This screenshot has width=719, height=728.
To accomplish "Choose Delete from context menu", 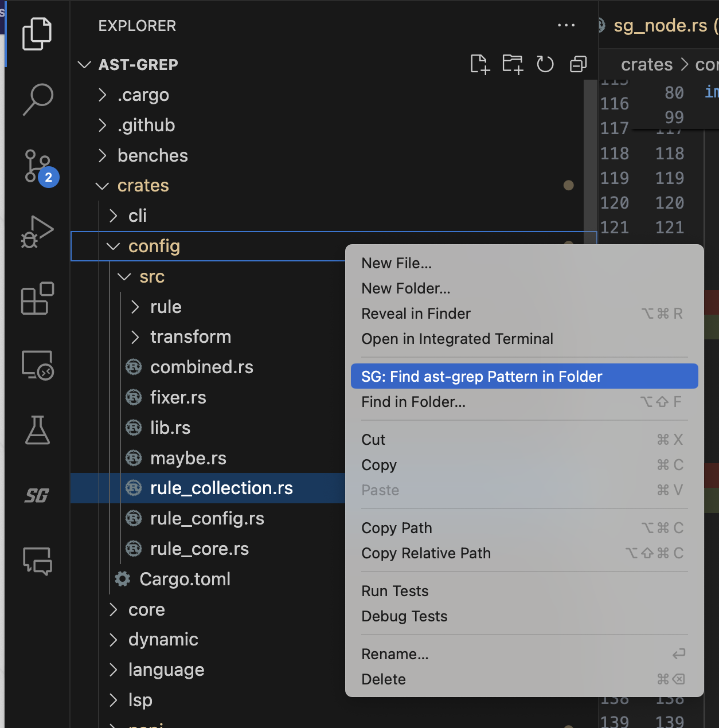I will (x=524, y=680).
